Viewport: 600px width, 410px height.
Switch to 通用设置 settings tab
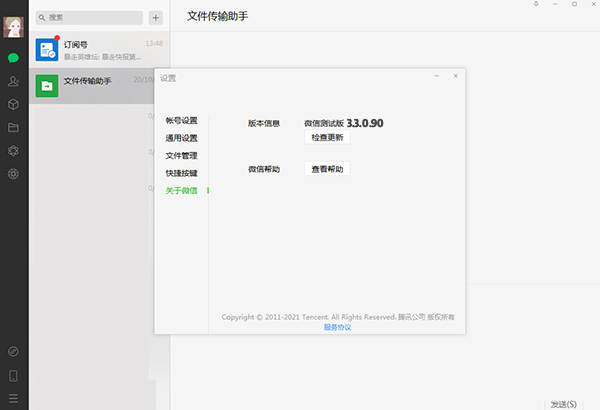[x=181, y=138]
